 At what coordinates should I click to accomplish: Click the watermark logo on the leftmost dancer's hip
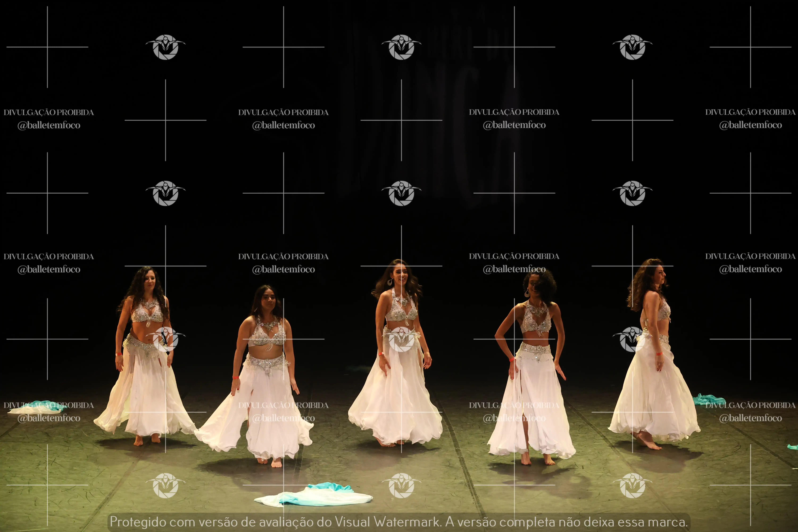pyautogui.click(x=166, y=339)
